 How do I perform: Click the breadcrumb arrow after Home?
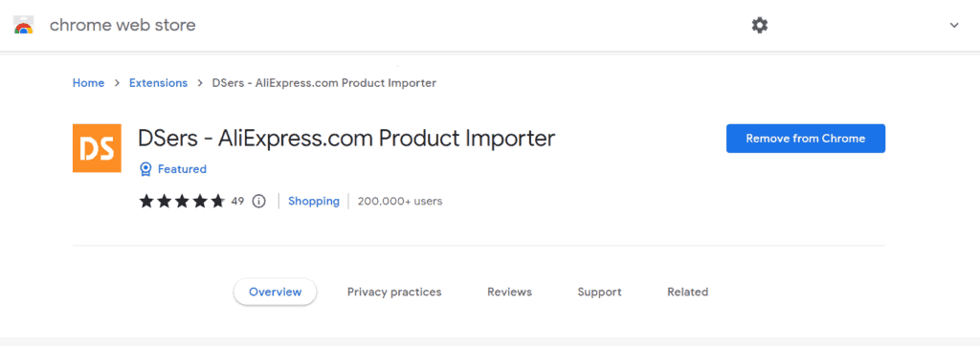(117, 83)
